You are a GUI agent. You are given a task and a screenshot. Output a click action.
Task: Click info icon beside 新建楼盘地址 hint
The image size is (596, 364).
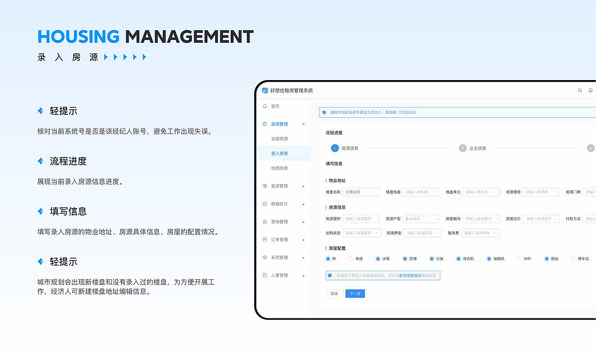[x=330, y=276]
